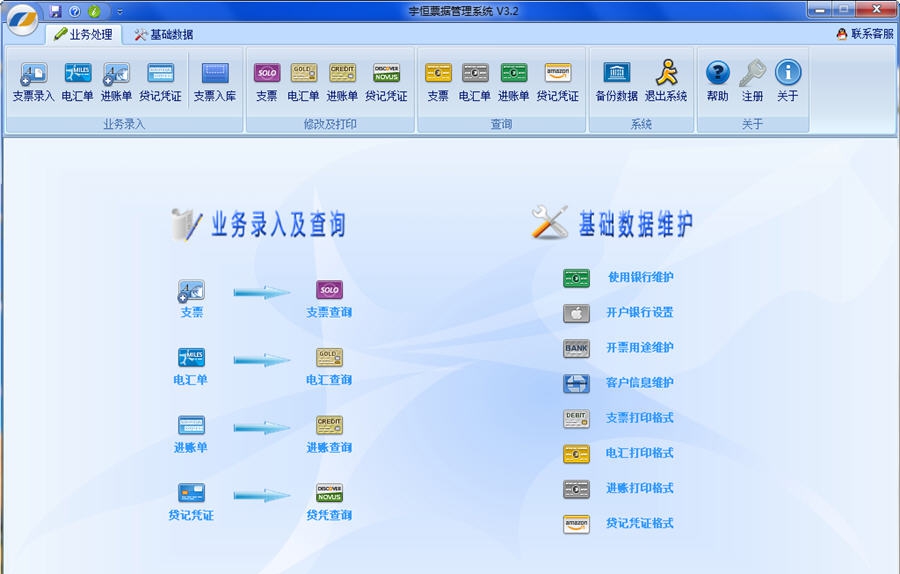Open 进账打印格式 link
This screenshot has width=900, height=574.
640,488
